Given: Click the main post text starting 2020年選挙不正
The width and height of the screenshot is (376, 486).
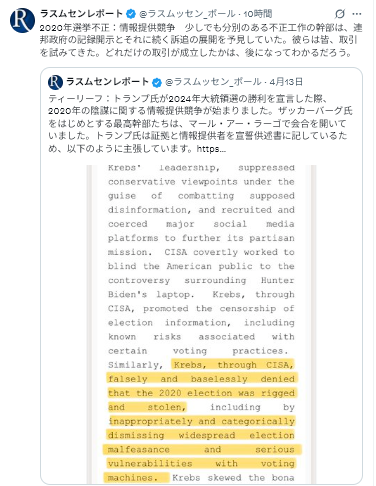Looking at the screenshot, I should point(201,40).
